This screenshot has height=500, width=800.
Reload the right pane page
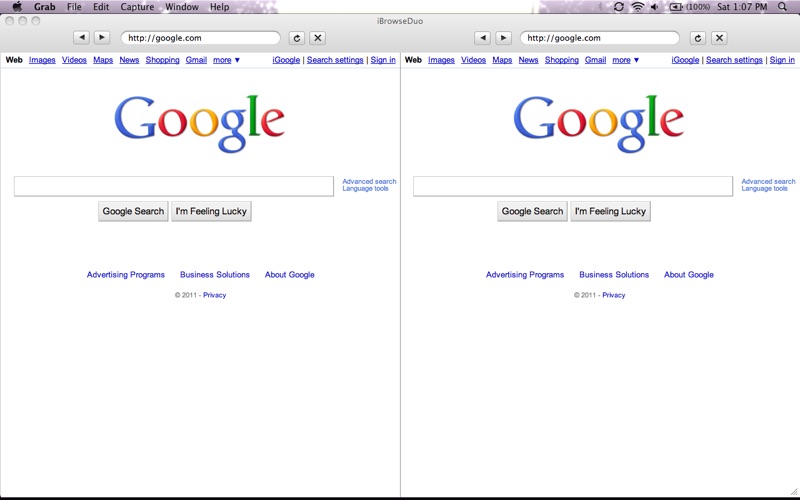coord(698,38)
